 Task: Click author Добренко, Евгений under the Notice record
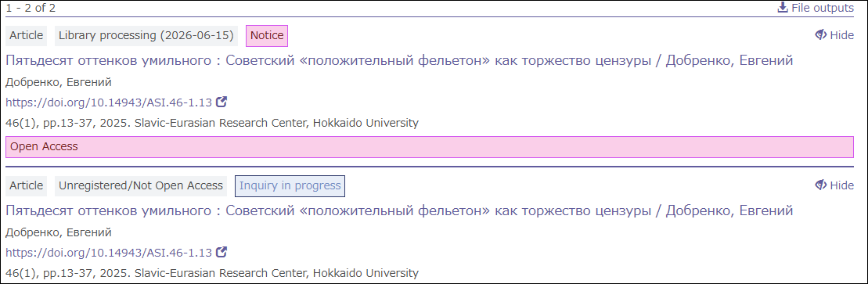59,82
